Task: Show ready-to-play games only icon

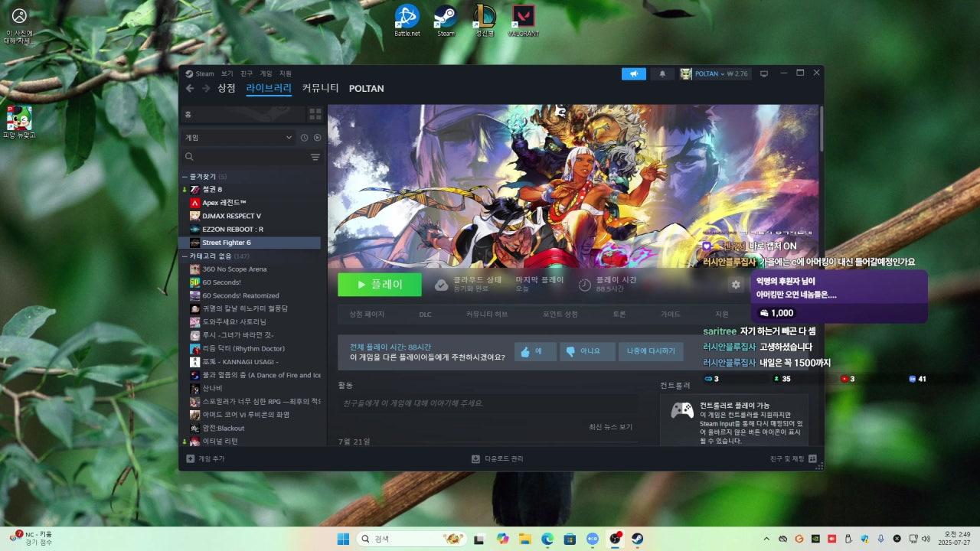Action: pos(317,138)
